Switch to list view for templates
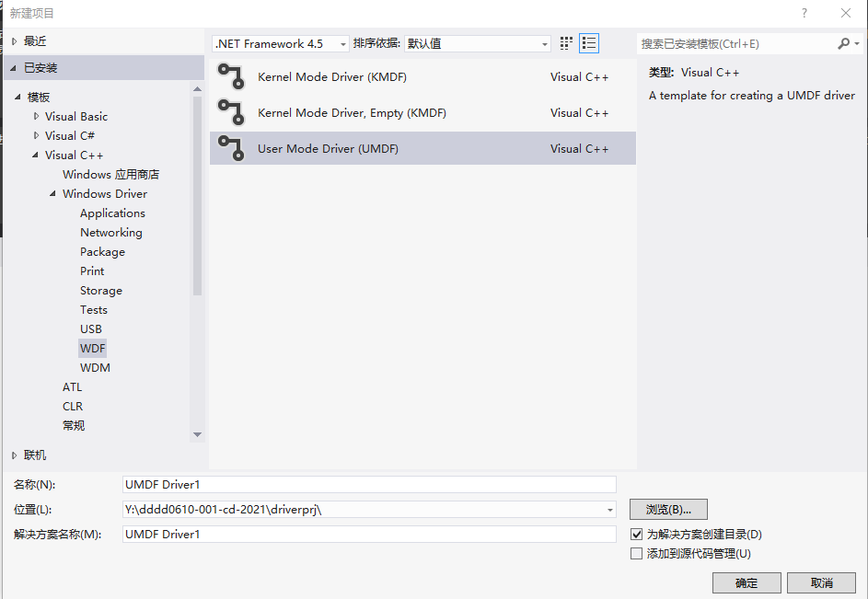This screenshot has width=868, height=599. pos(588,42)
